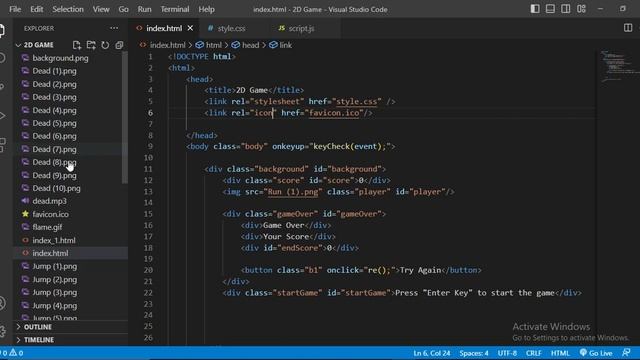Open the Go menu
This screenshot has height=360, width=640.
tap(123, 9)
